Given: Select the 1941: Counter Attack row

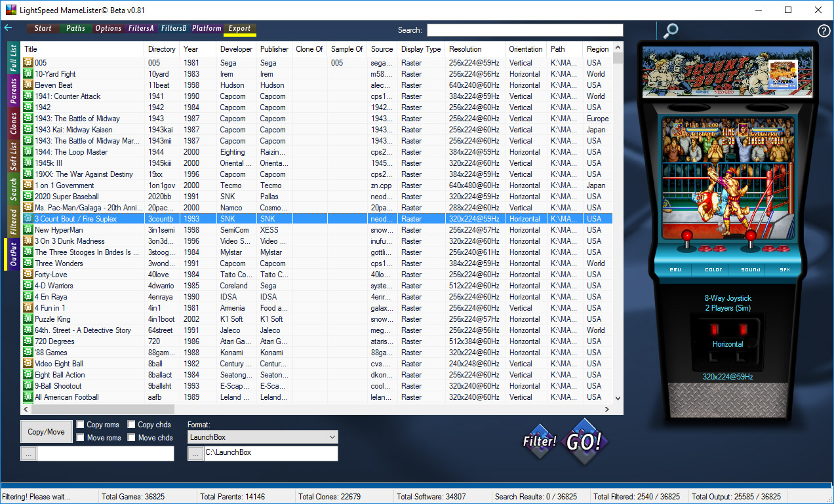Looking at the screenshot, I should [x=317, y=96].
